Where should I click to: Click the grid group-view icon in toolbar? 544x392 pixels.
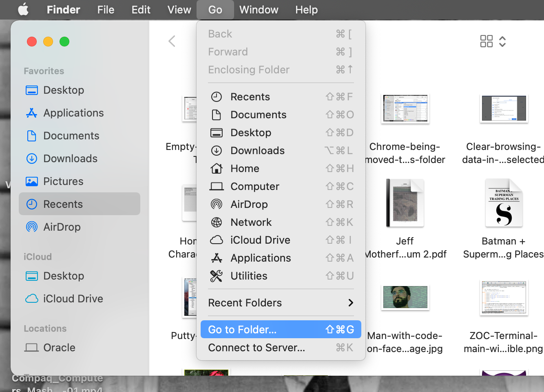[x=486, y=41]
